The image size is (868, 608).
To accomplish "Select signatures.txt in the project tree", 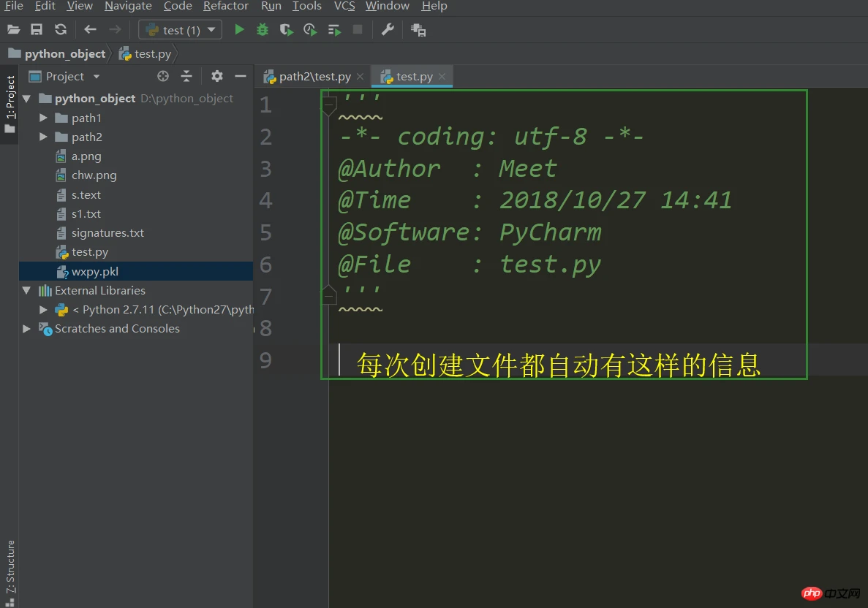I will coord(135,233).
